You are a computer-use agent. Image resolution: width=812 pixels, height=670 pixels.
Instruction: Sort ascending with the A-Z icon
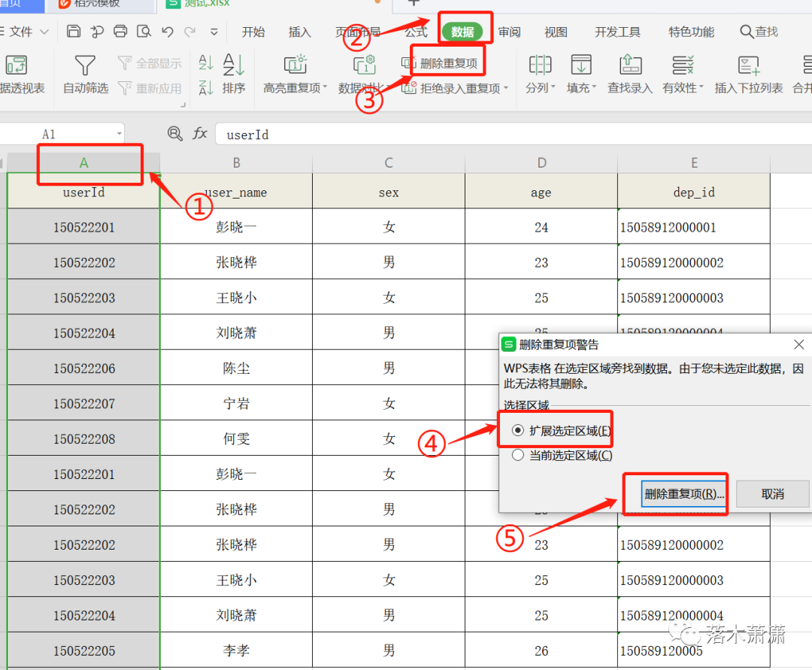[205, 62]
